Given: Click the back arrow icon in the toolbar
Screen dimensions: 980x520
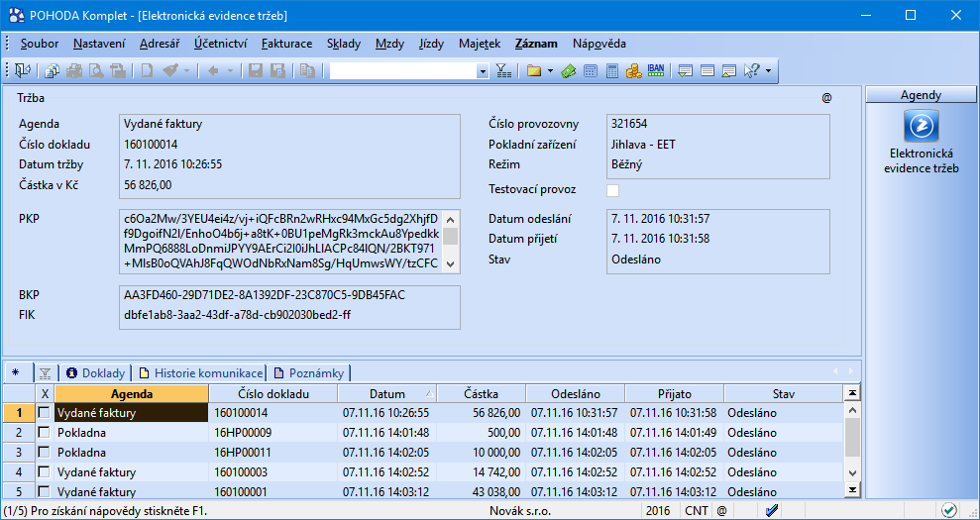Looking at the screenshot, I should tap(213, 71).
